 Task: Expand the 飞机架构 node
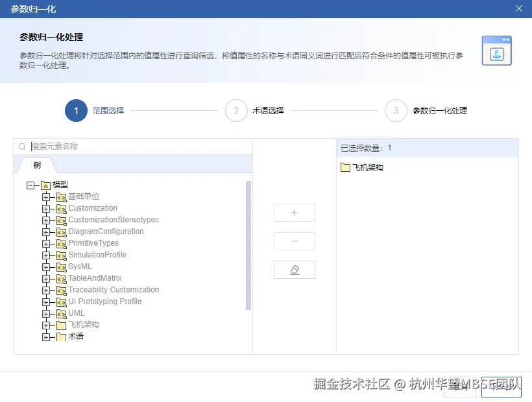(46, 325)
